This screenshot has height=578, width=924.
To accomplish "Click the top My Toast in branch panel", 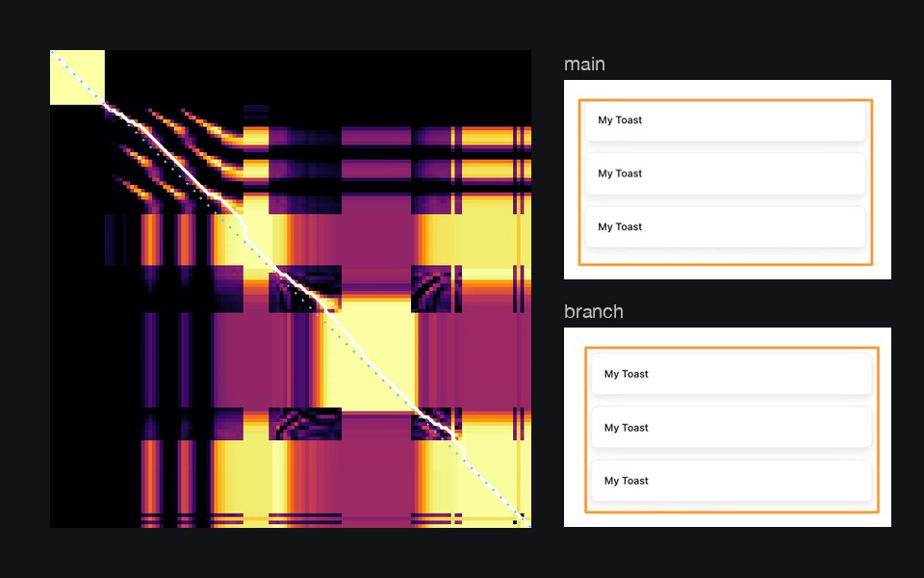I will click(731, 374).
